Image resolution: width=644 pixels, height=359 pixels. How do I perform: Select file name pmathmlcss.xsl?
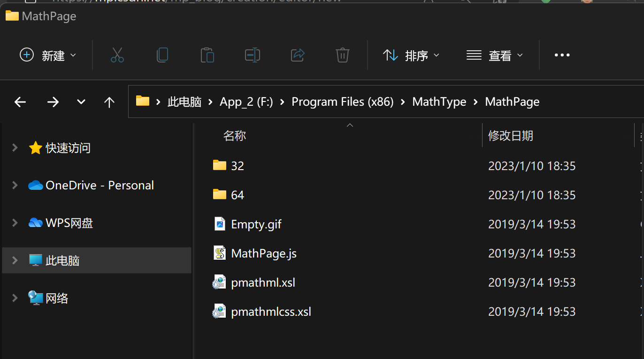tap(271, 312)
